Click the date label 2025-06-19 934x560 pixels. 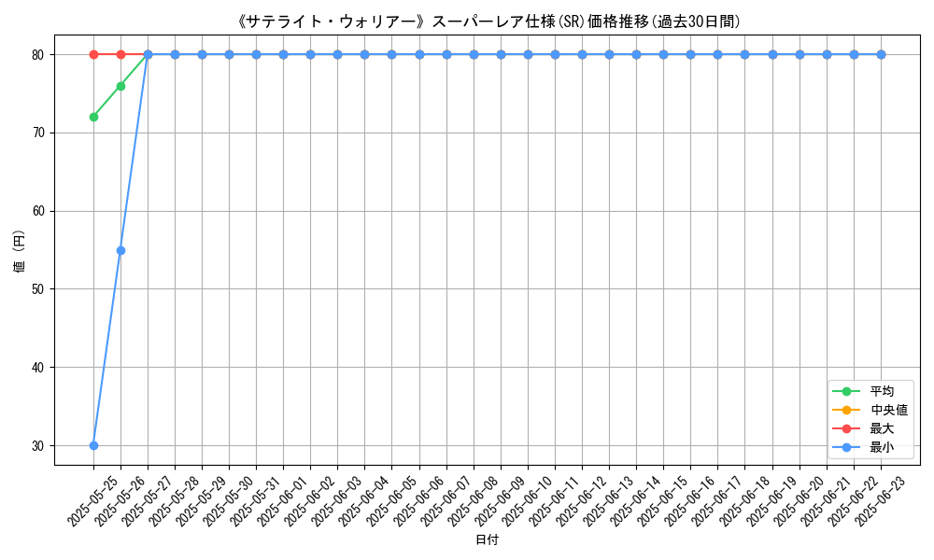coord(771,502)
